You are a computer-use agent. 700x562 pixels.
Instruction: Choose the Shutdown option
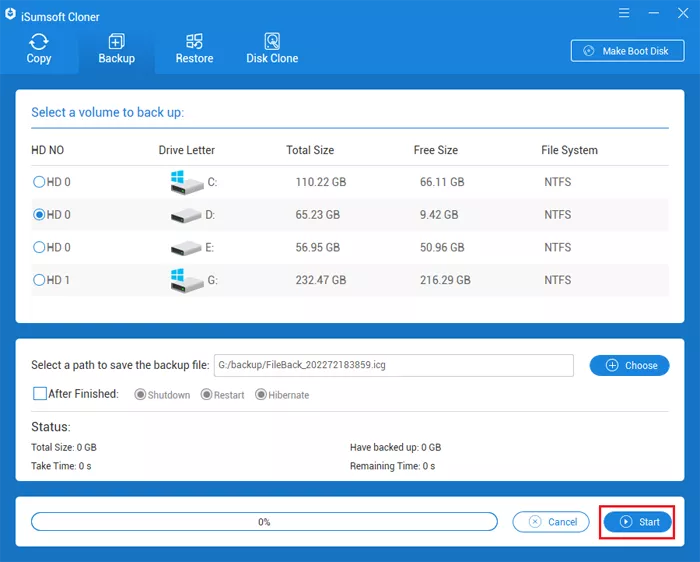click(140, 395)
